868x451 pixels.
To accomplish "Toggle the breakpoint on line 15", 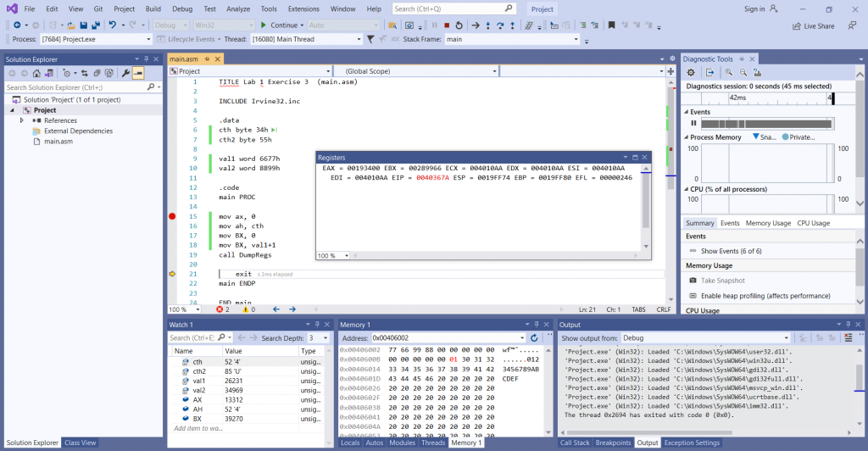I will 172,217.
